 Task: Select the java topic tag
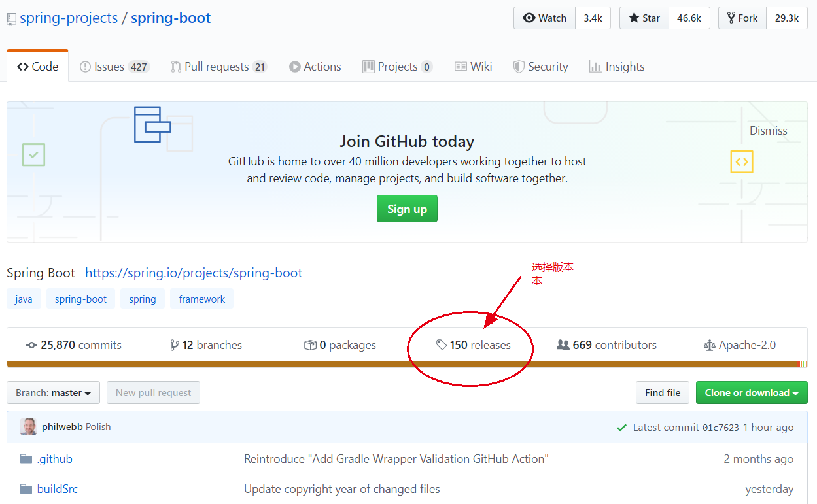[x=24, y=299]
